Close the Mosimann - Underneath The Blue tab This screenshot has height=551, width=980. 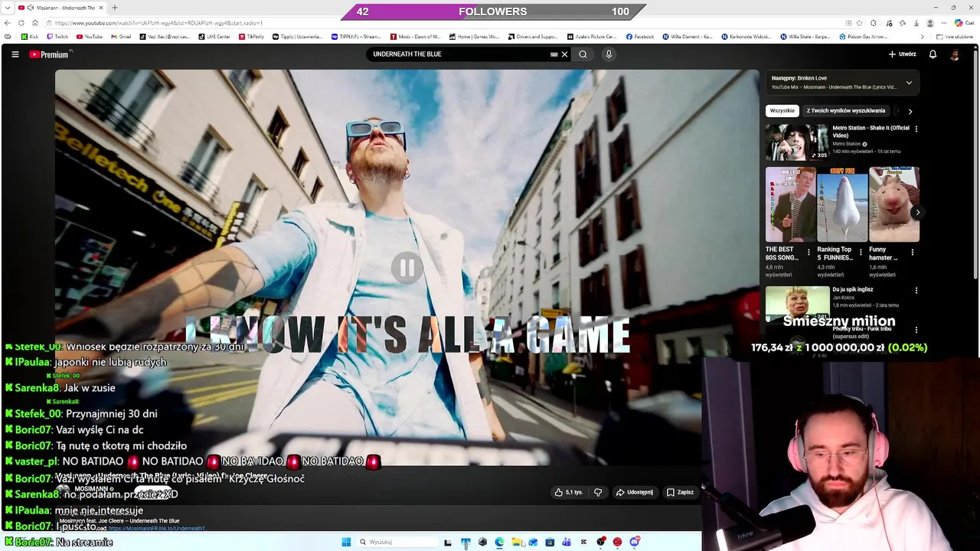point(100,8)
